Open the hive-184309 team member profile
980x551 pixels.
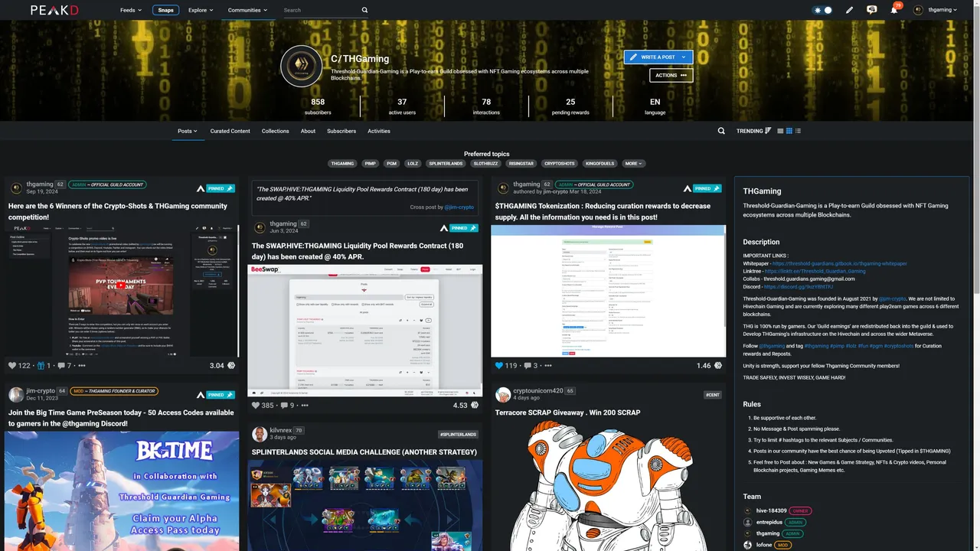[773, 510]
